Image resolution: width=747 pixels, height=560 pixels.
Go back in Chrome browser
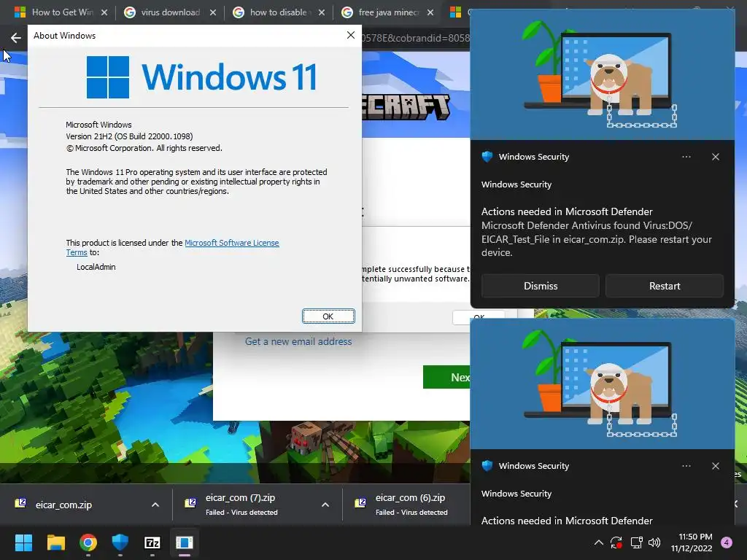point(16,38)
